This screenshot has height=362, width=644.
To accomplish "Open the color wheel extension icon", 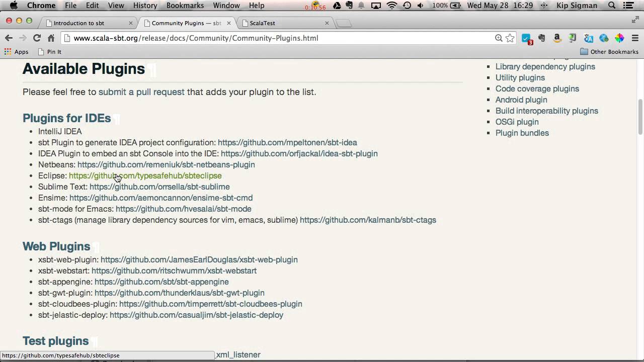I will pyautogui.click(x=619, y=38).
